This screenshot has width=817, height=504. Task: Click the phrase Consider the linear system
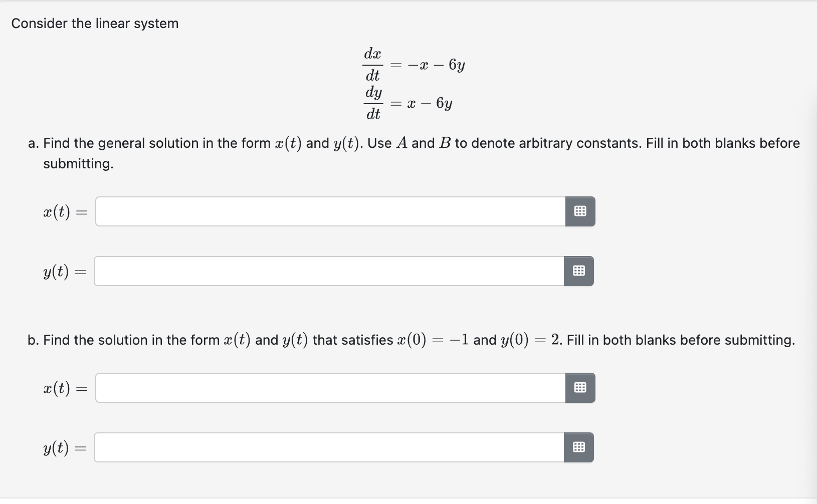pyautogui.click(x=95, y=23)
